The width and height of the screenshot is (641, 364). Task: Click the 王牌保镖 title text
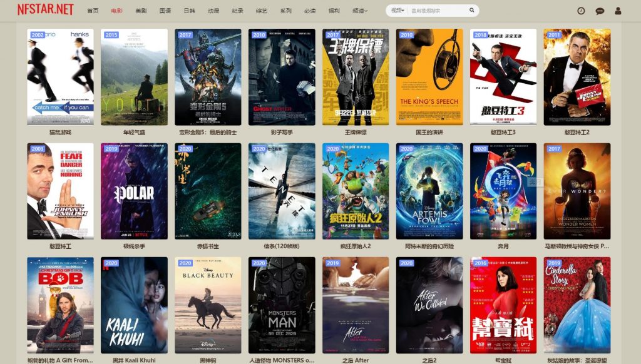356,133
